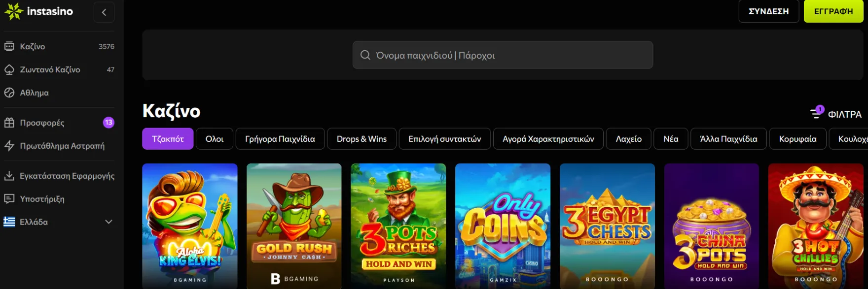Focus the game name search field

point(503,55)
